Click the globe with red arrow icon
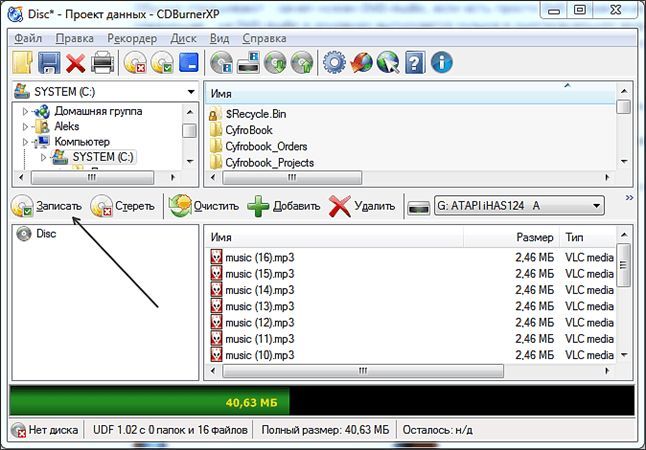Viewport: 646px width, 450px height. [x=361, y=63]
